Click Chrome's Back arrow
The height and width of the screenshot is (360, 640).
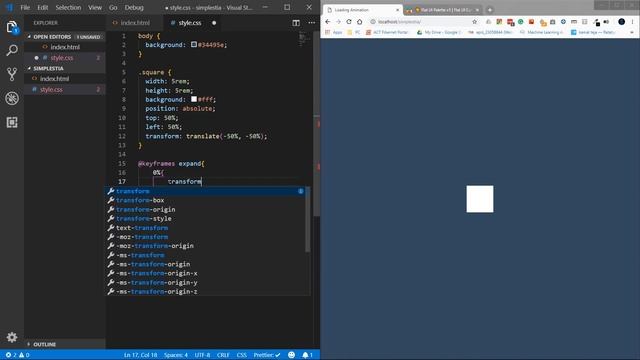pos(328,22)
